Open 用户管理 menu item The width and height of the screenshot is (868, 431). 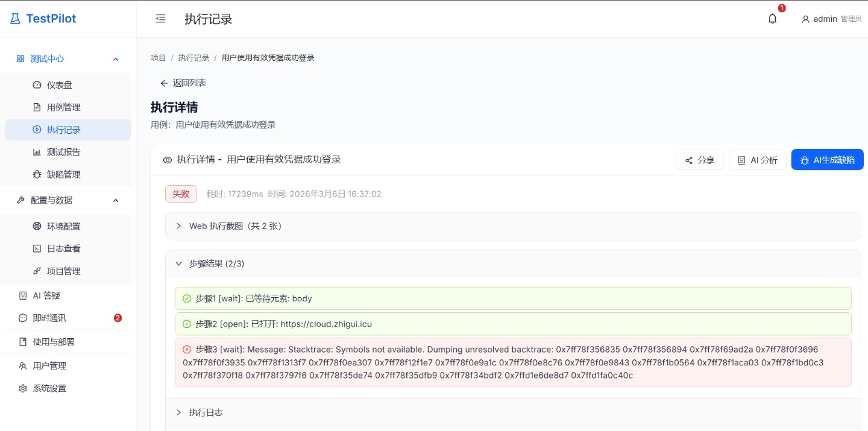(x=68, y=366)
